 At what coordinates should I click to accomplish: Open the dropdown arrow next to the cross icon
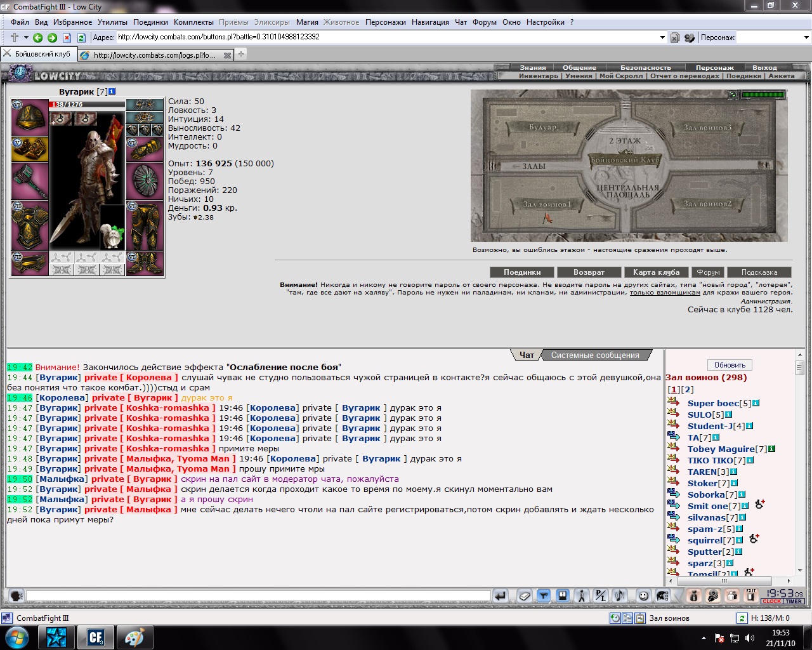(26, 37)
